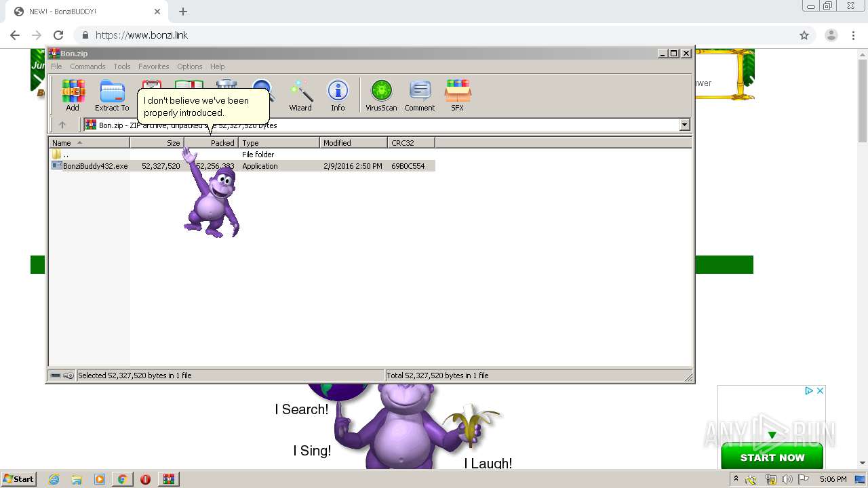The height and width of the screenshot is (488, 868).
Task: Click the 'I Laugh!' text on page
Action: click(x=488, y=464)
